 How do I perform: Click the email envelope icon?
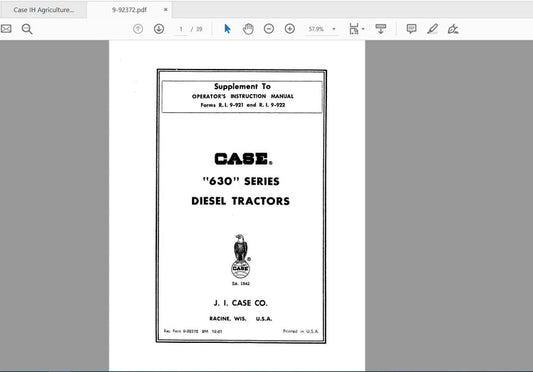click(x=6, y=29)
